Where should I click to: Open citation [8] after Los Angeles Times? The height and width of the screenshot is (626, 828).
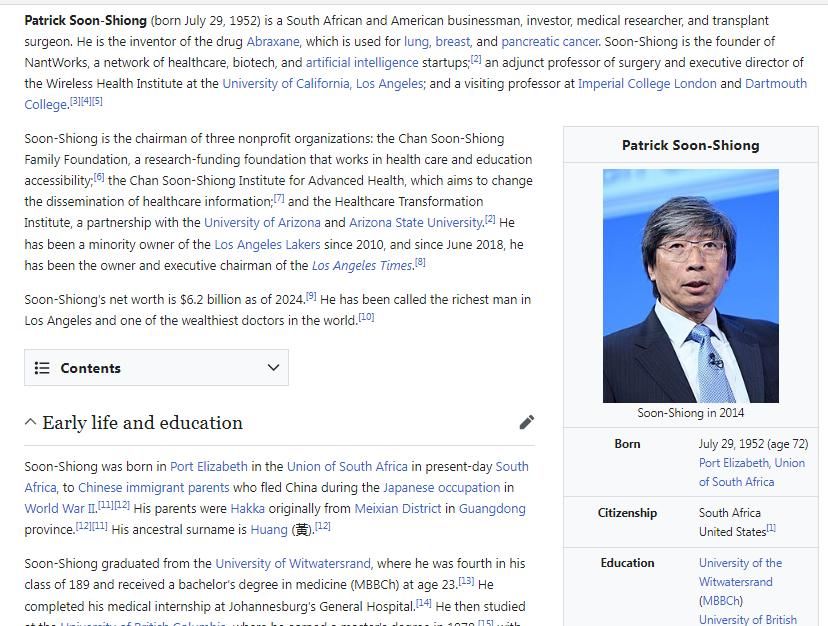pyautogui.click(x=420, y=261)
